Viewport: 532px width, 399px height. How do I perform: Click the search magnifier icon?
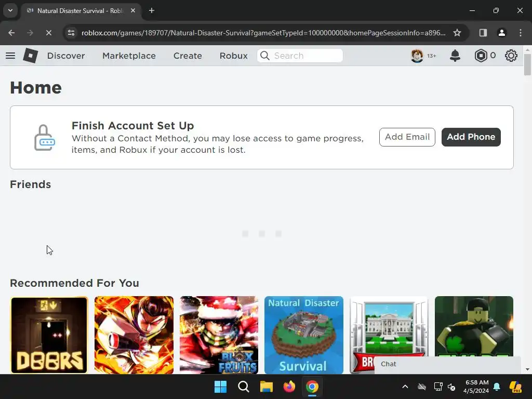coord(265,56)
